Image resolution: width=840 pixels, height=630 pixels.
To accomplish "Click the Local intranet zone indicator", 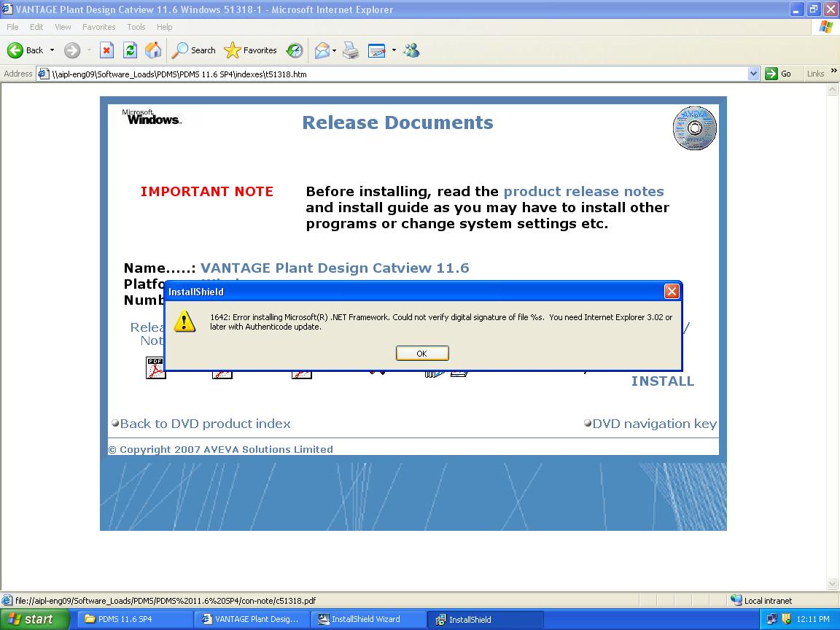I will (761, 601).
